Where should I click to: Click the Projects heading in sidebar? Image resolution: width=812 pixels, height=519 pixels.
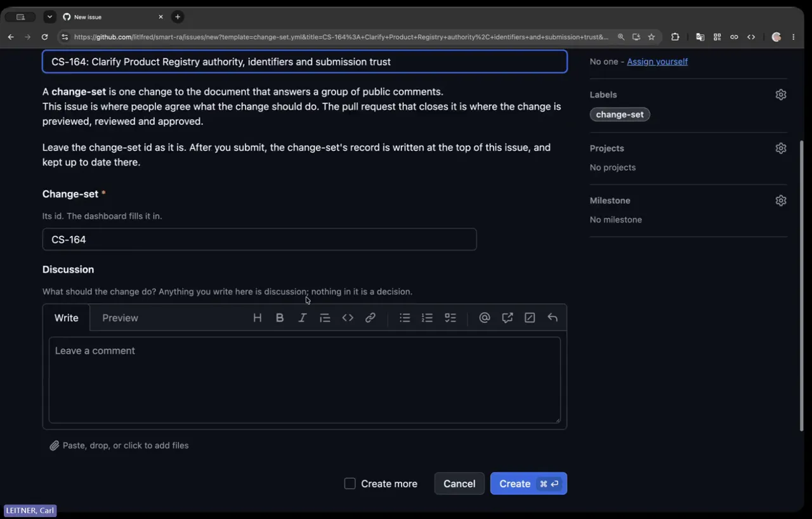pyautogui.click(x=607, y=148)
